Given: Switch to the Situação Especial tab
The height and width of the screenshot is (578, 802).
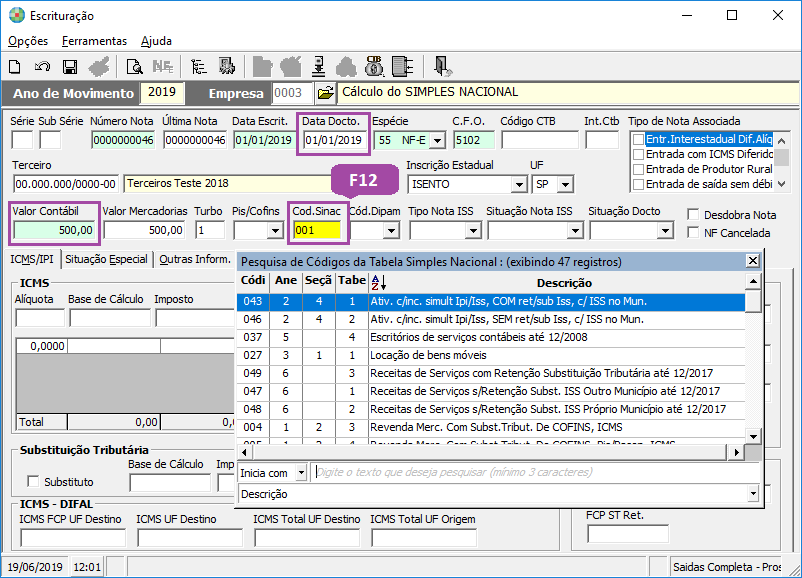Looking at the screenshot, I should click(x=106, y=259).
